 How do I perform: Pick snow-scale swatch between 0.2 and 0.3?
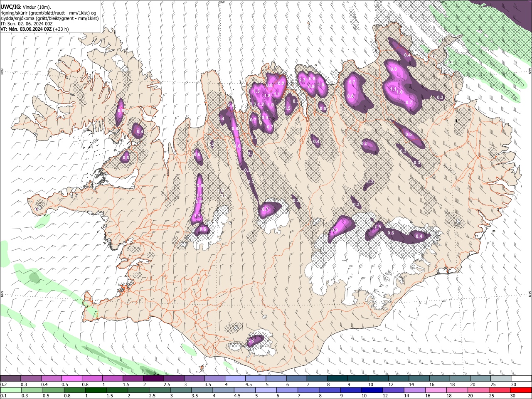[x=10, y=379]
